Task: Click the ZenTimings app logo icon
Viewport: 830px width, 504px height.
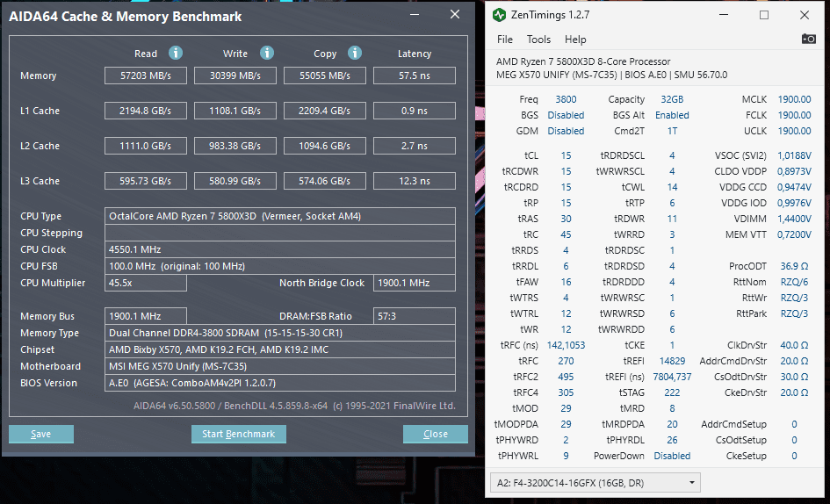Action: point(499,15)
